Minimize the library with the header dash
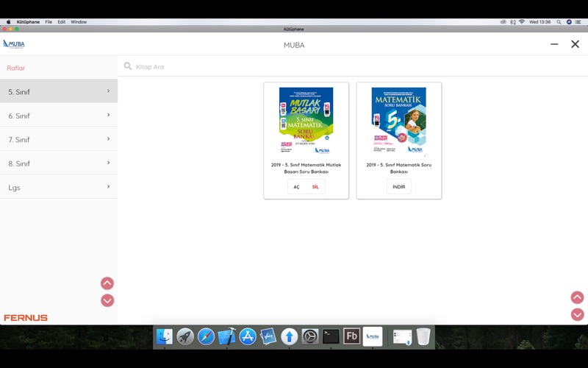588x368 pixels. click(x=554, y=44)
